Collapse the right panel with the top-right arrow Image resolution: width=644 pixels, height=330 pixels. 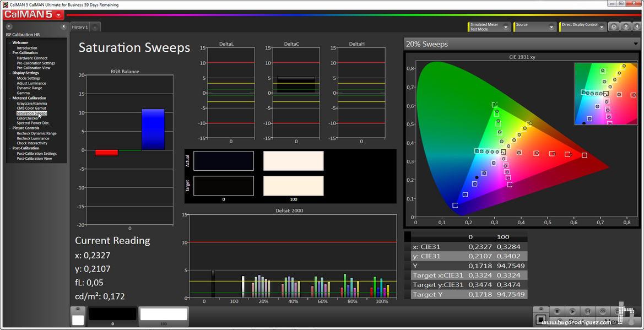(x=637, y=26)
